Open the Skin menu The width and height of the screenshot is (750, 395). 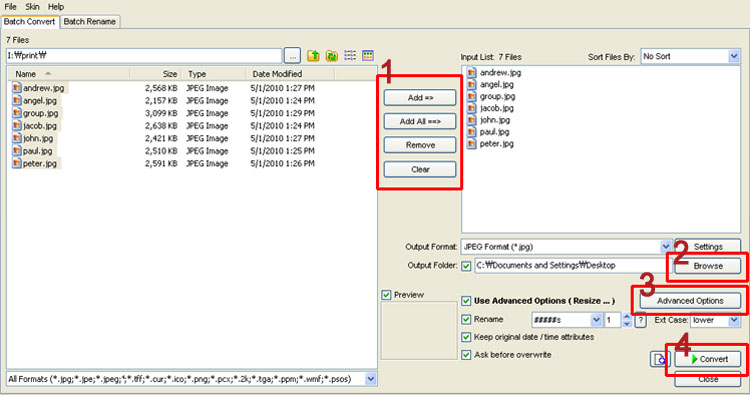(33, 7)
